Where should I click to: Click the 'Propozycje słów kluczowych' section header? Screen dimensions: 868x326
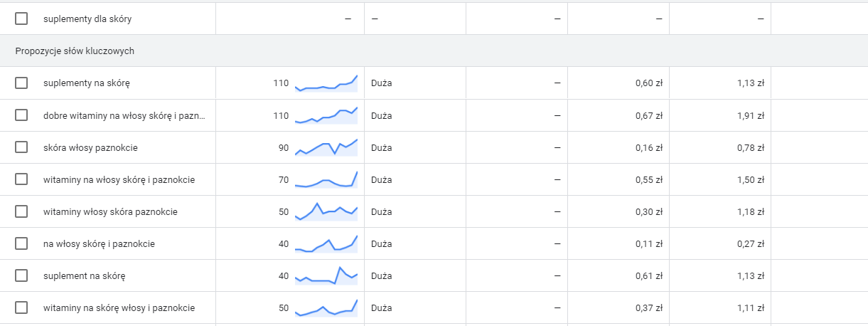75,51
